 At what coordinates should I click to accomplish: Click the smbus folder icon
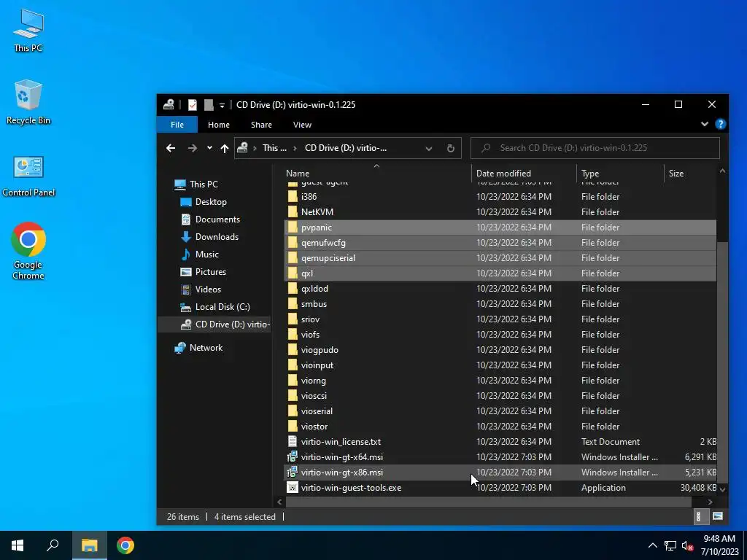pyautogui.click(x=293, y=304)
